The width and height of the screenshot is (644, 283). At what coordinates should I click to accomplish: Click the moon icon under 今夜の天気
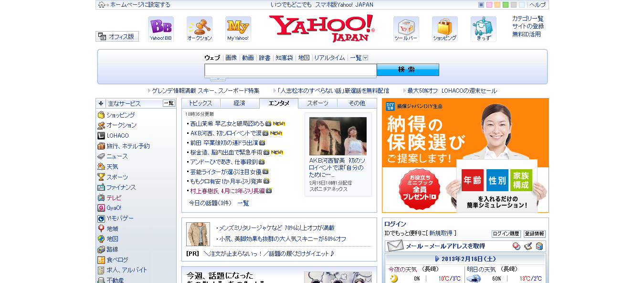point(394,279)
